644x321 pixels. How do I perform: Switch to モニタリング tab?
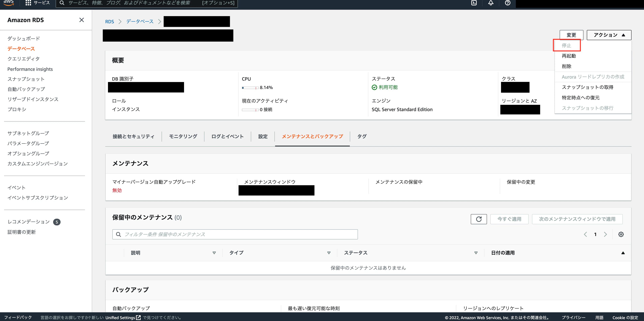click(x=183, y=136)
